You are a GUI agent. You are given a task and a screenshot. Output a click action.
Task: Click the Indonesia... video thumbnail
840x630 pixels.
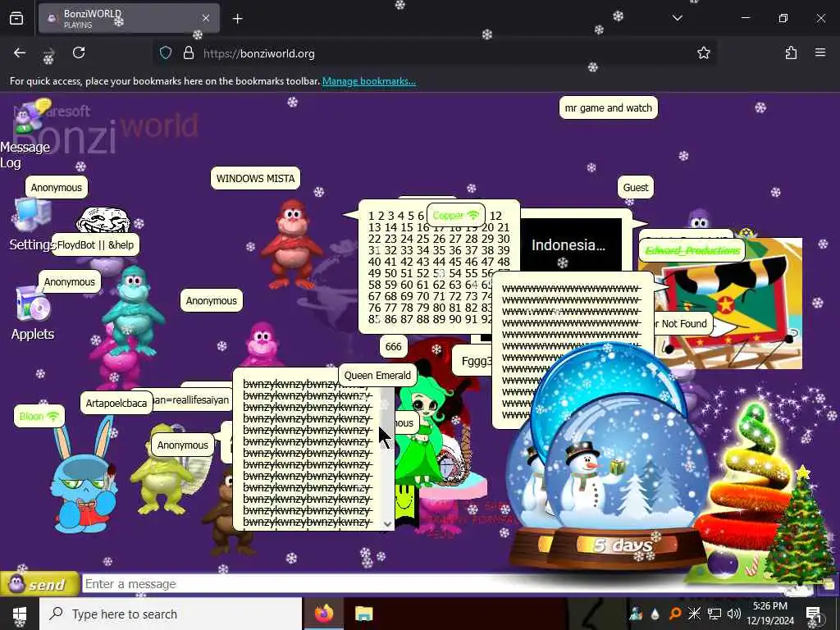click(x=571, y=244)
